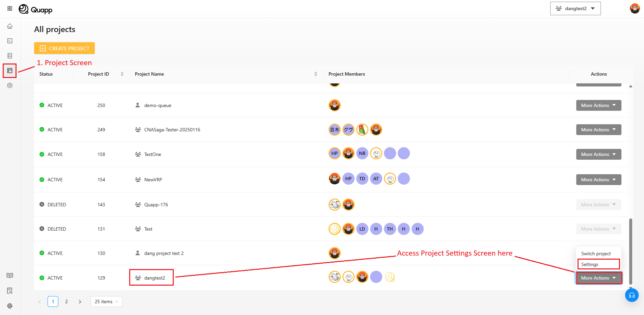The height and width of the screenshot is (315, 644).
Task: Click the table's vertical scrollbar thumb
Action: pos(631,251)
